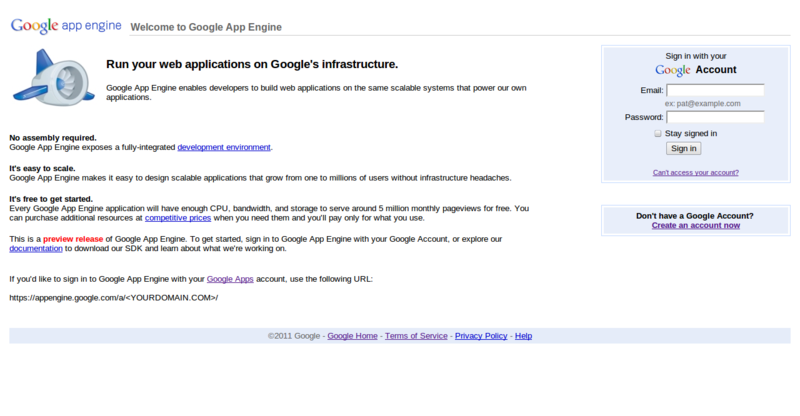Click the Google App Engine logo
The image size is (800, 416).
[66, 26]
